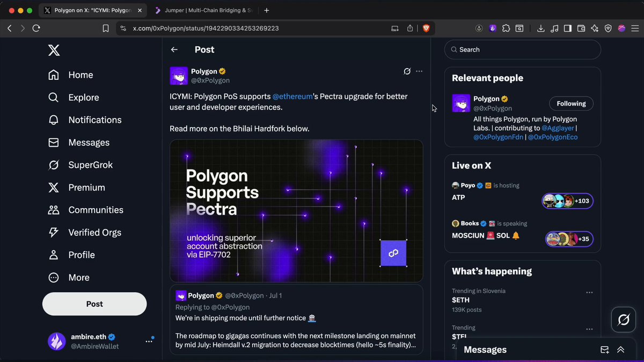Click the +103 listeners badge
This screenshot has height=362, width=644.
click(x=567, y=201)
